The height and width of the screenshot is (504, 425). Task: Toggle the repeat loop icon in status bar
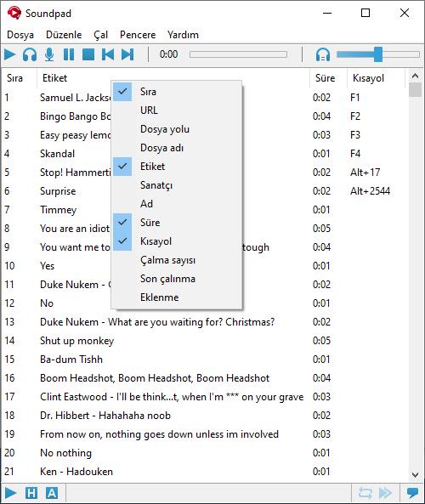[365, 493]
